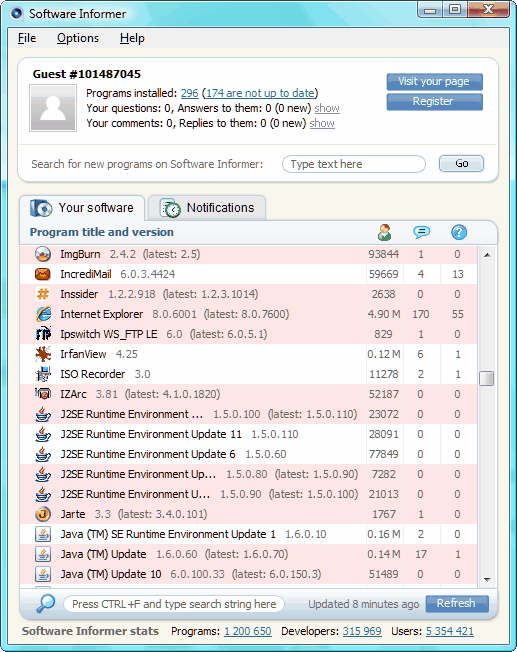Image resolution: width=517 pixels, height=652 pixels.
Task: Click the Refresh button
Action: point(457,603)
